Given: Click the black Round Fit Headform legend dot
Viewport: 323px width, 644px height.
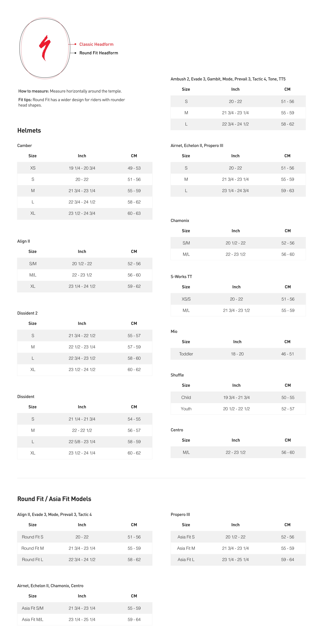Looking at the screenshot, I should (75, 53).
